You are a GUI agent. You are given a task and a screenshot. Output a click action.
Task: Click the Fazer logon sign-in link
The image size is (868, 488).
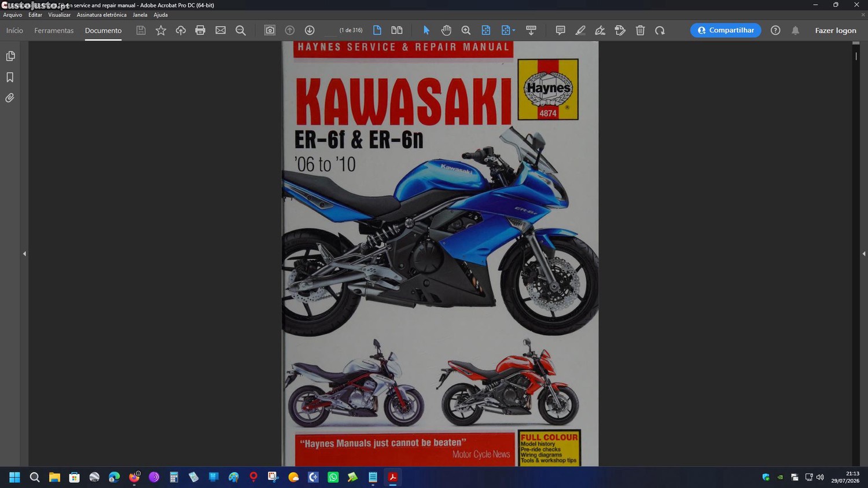point(836,31)
